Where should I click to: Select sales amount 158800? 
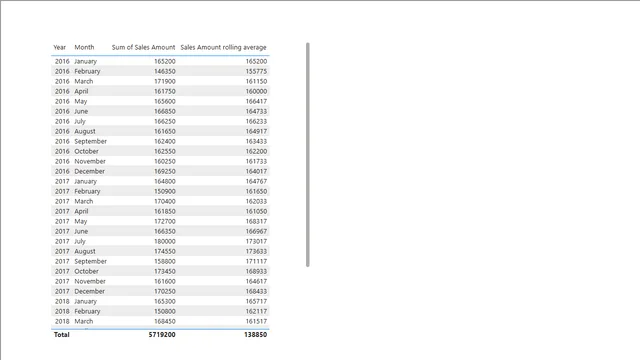tap(165, 261)
